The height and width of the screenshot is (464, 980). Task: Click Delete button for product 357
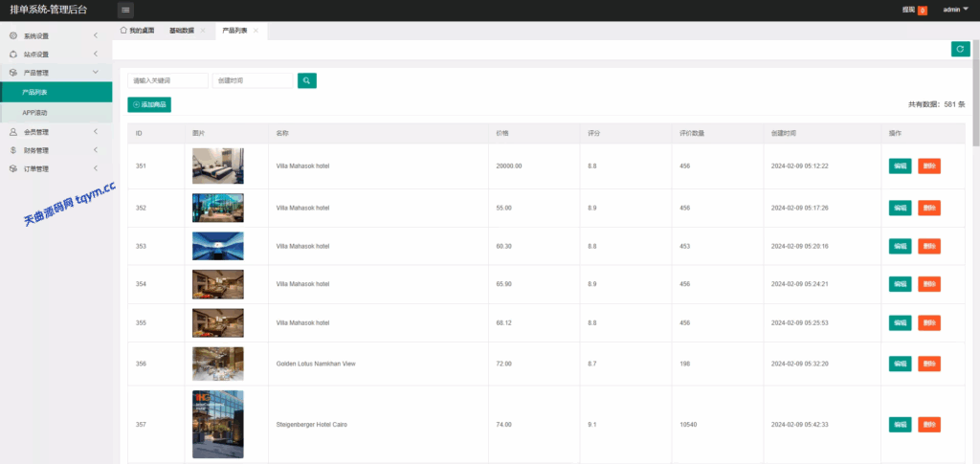pos(929,425)
